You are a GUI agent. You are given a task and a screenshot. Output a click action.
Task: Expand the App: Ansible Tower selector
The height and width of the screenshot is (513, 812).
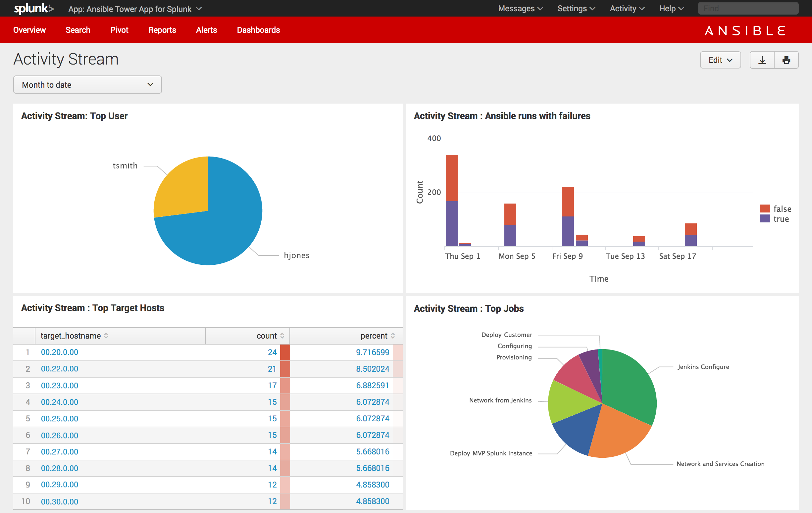[135, 9]
